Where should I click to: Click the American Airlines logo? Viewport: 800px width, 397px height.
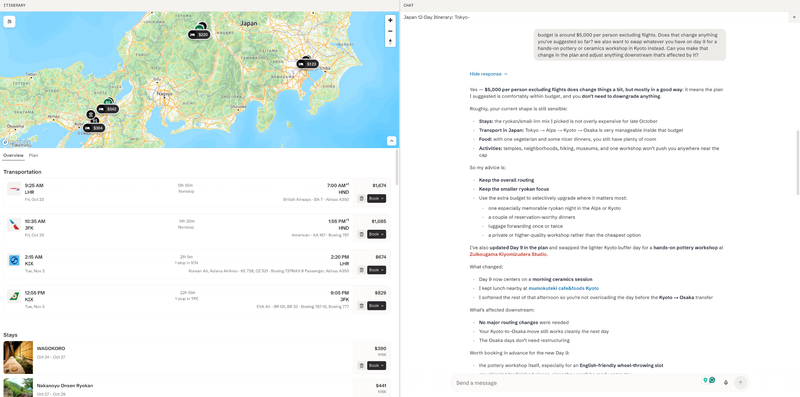tap(14, 225)
